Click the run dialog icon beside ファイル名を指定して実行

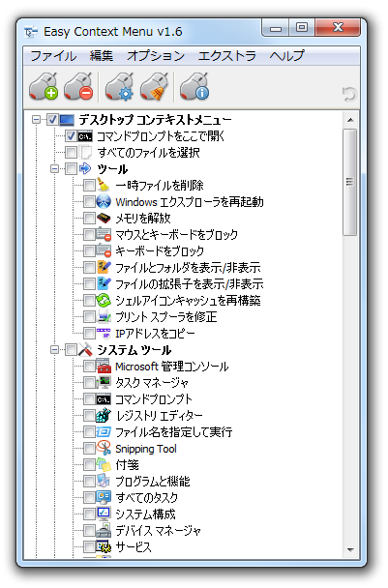tap(104, 431)
